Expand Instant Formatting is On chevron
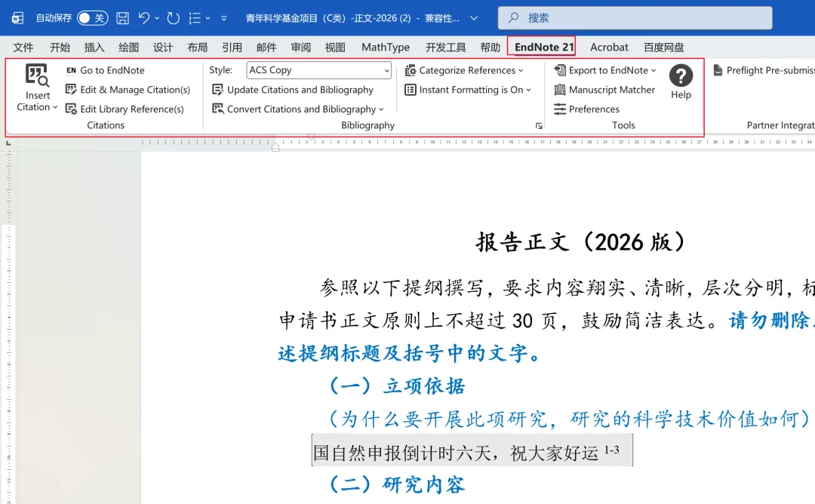Screen dimensions: 815x504 pyautogui.click(x=528, y=90)
